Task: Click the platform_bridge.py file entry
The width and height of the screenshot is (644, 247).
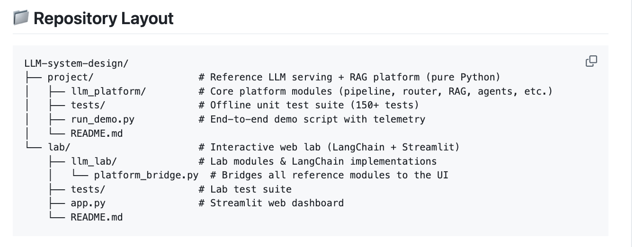Action: (x=146, y=175)
